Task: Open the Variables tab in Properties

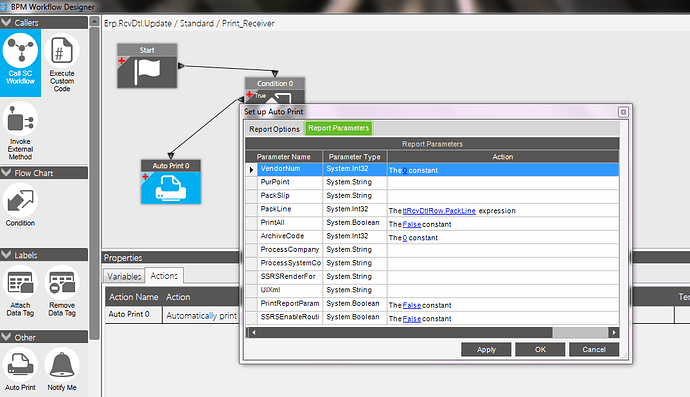Action: (124, 276)
